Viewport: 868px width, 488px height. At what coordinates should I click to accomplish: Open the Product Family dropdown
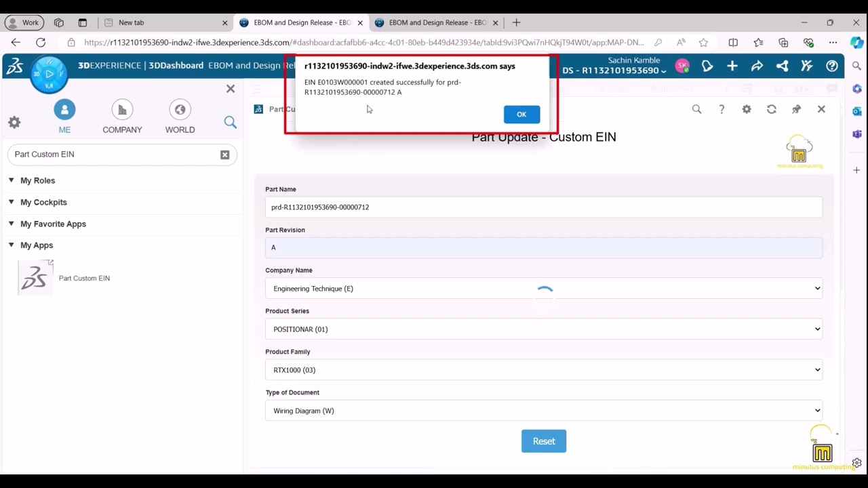(544, 369)
